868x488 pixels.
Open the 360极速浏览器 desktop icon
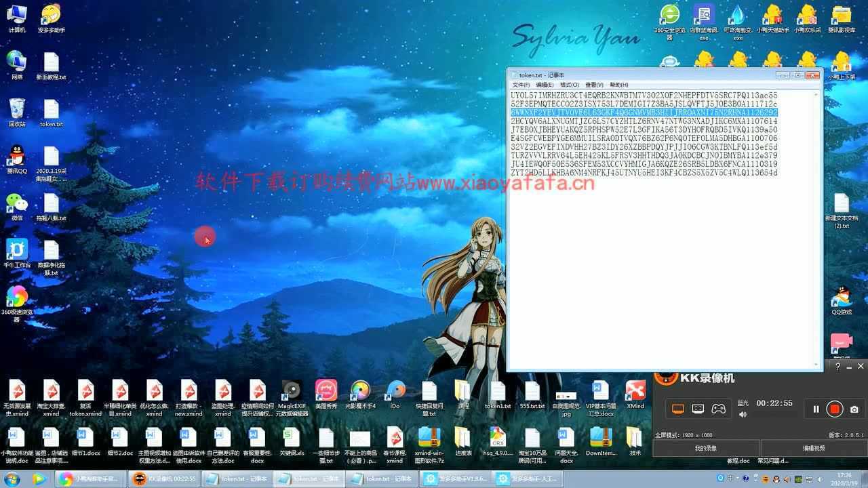pos(17,304)
